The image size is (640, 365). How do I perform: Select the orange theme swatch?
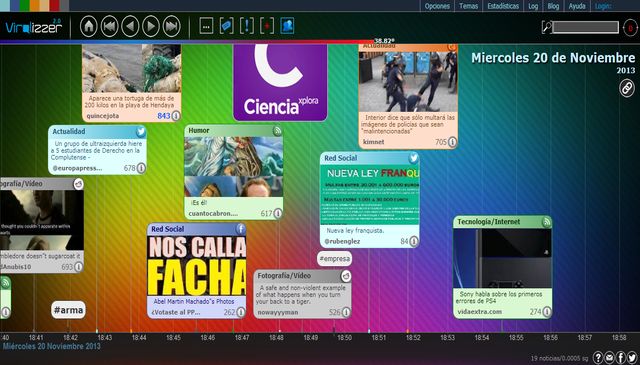coord(35,5)
